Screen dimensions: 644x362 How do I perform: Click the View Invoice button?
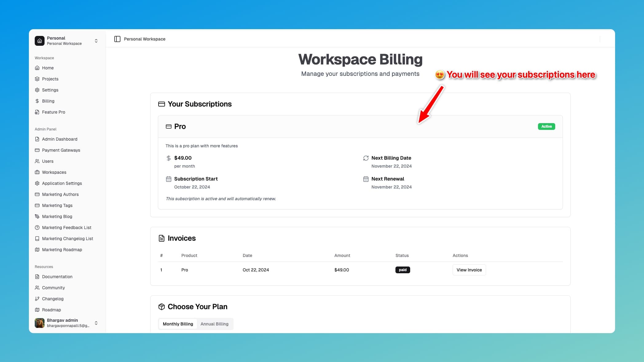point(469,270)
